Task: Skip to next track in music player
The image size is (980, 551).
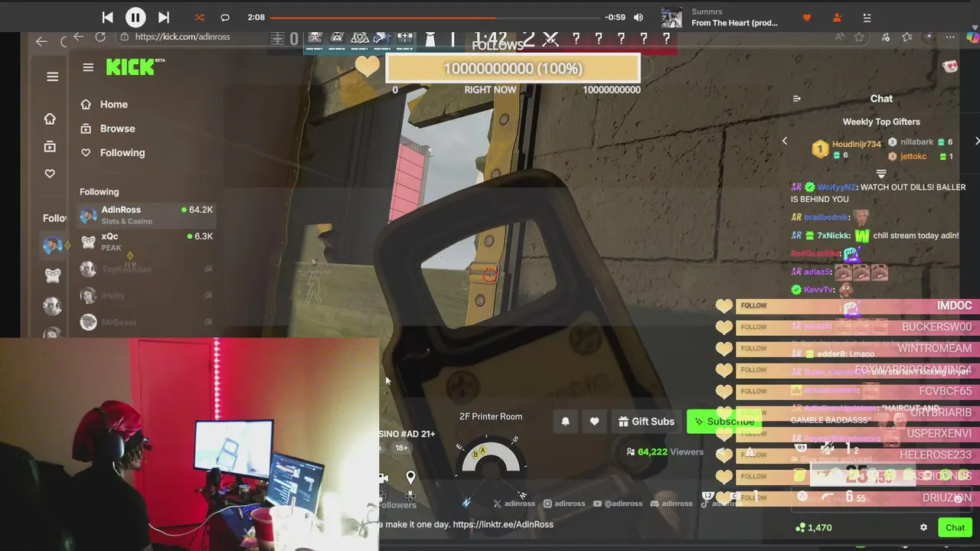Action: tap(163, 18)
